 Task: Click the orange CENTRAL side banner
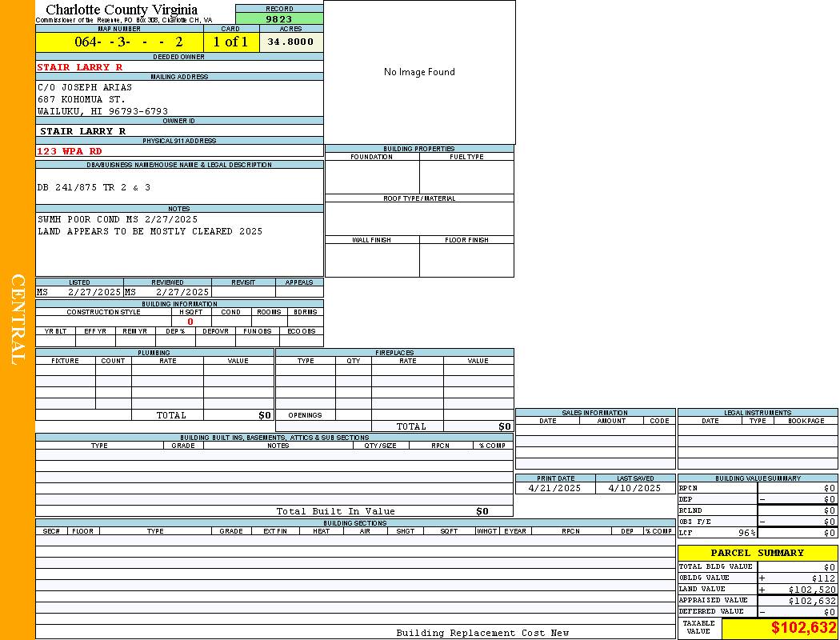pos(18,320)
